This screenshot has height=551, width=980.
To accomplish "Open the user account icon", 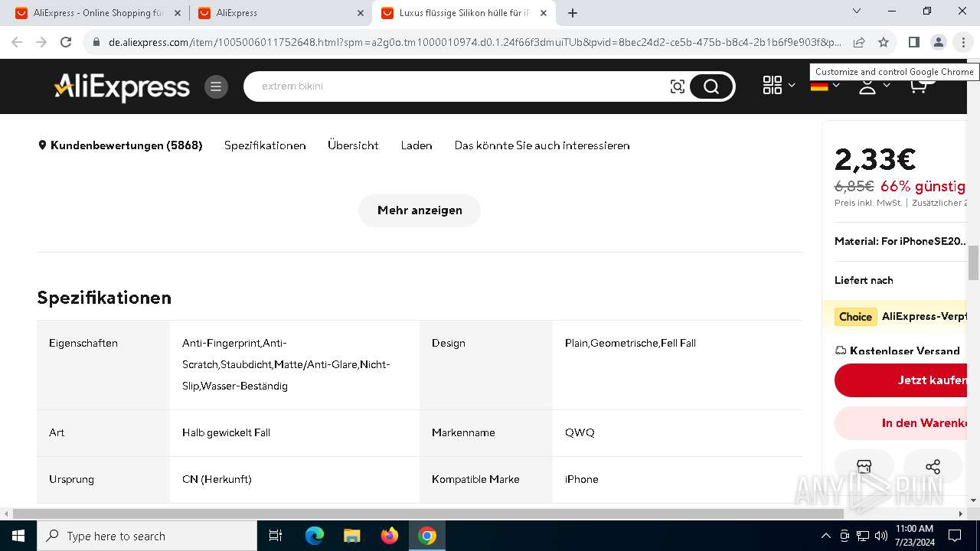I will point(867,86).
